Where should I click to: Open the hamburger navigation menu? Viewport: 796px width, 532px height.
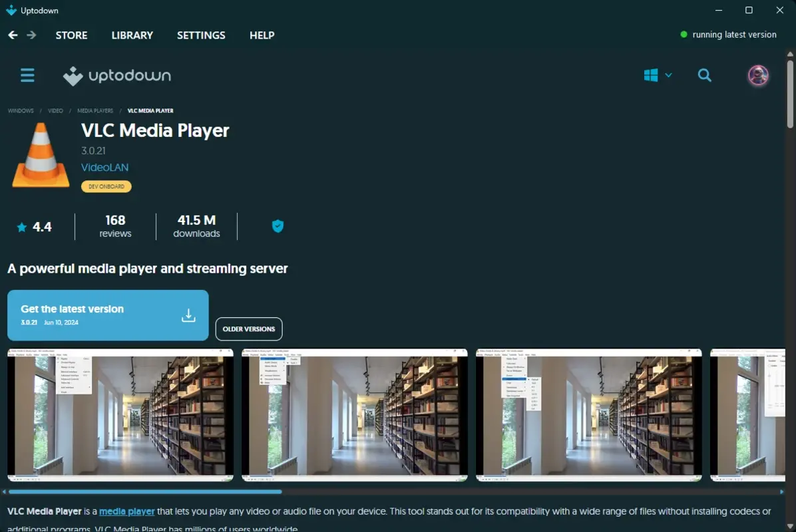click(27, 75)
